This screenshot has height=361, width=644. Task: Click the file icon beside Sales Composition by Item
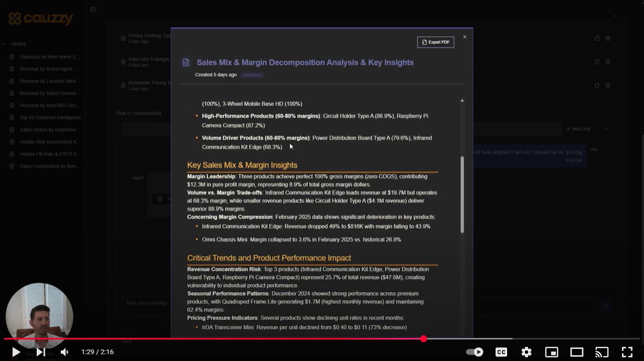[x=12, y=166]
